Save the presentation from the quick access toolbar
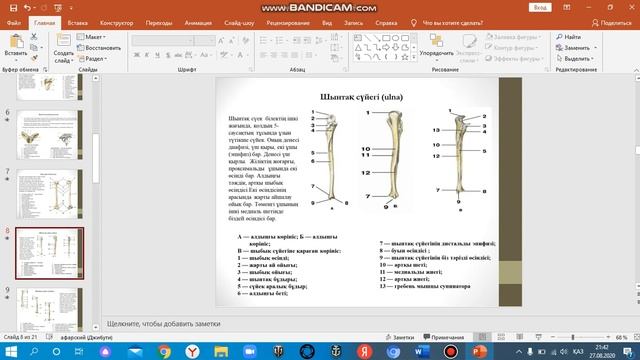Image resolution: width=640 pixels, height=360 pixels. tap(13, 8)
